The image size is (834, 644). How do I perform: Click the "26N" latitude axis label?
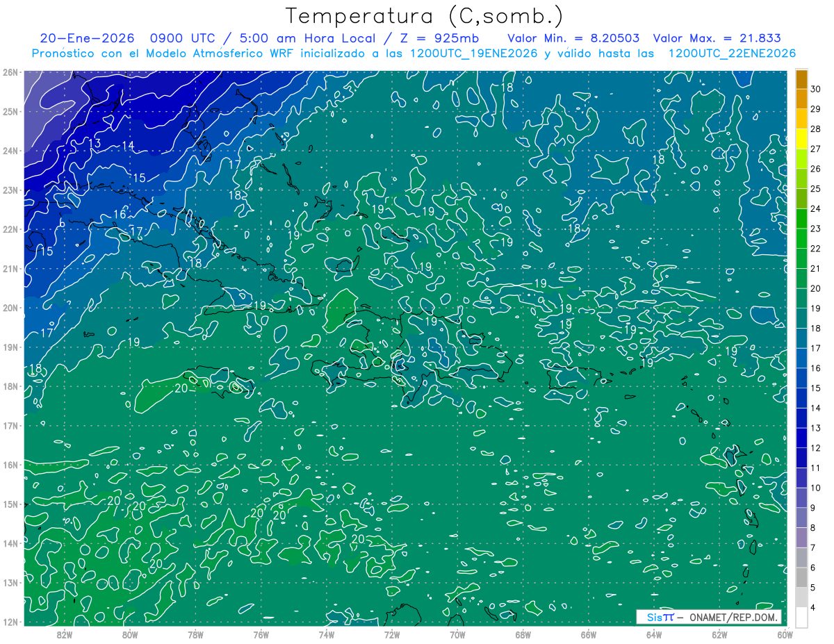pyautogui.click(x=10, y=72)
